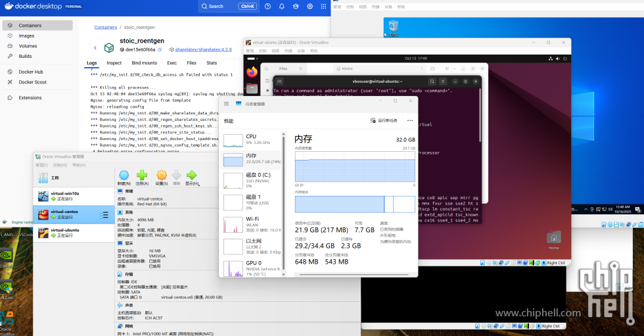The image size is (644, 336).
Task: Expand the Show (显示) button dropdown arrow
Action: click(199, 183)
